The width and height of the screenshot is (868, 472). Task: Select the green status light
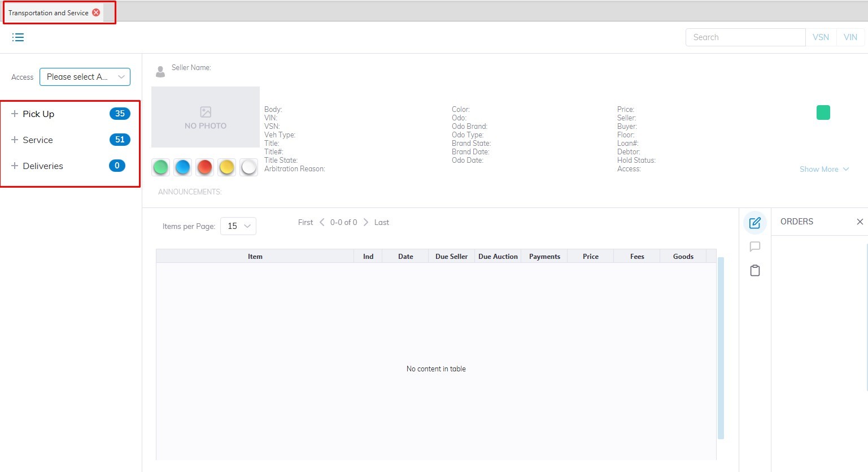tap(161, 167)
